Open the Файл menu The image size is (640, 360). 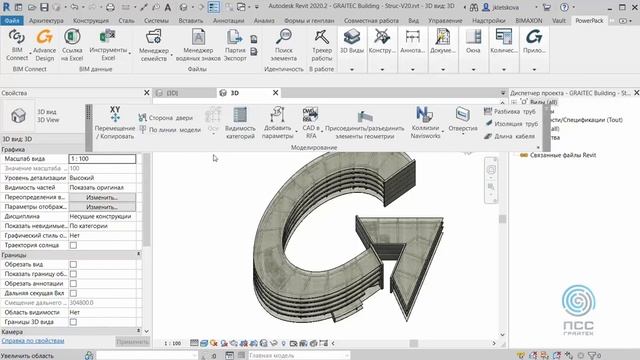(12, 20)
